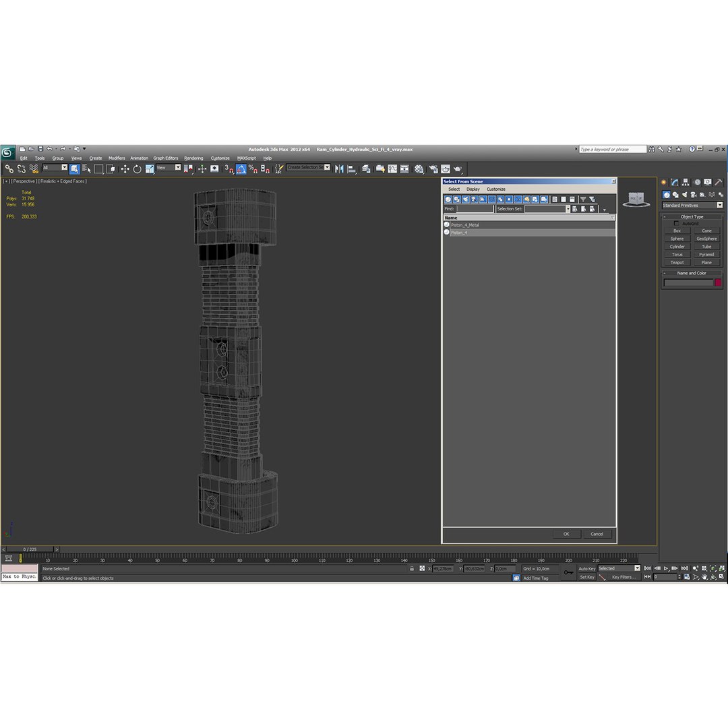Viewport: 728px width, 728px height.
Task: Open the Modifiers menu
Action: coord(117,158)
